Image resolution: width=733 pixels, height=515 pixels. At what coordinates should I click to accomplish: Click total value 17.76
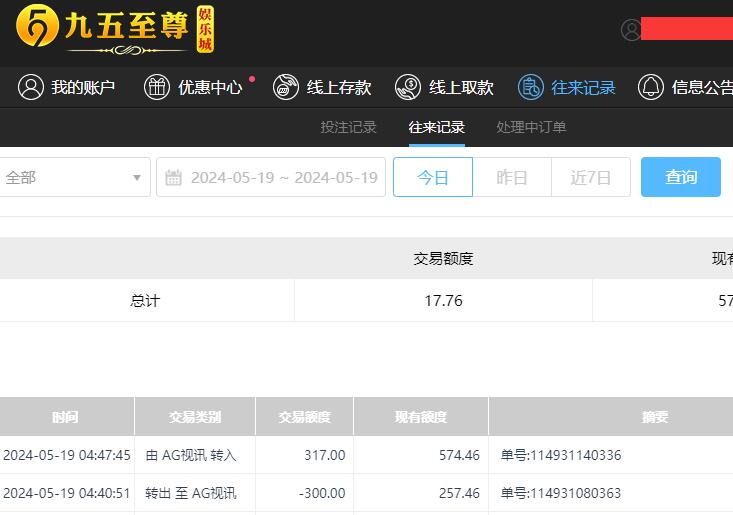coord(443,300)
